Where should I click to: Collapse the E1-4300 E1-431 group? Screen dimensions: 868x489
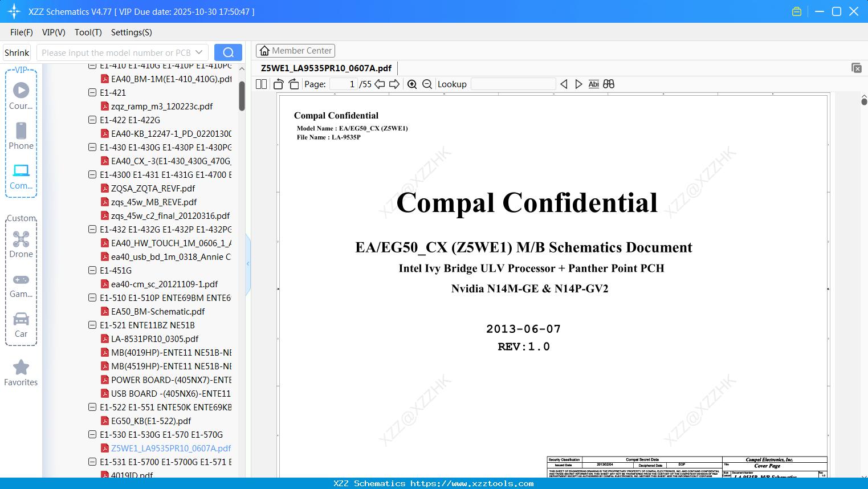pyautogui.click(x=92, y=174)
